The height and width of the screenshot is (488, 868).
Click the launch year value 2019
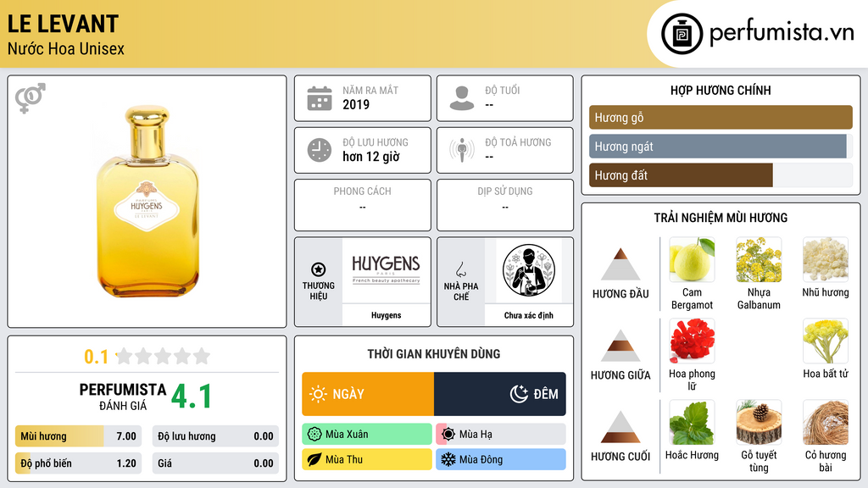click(356, 104)
